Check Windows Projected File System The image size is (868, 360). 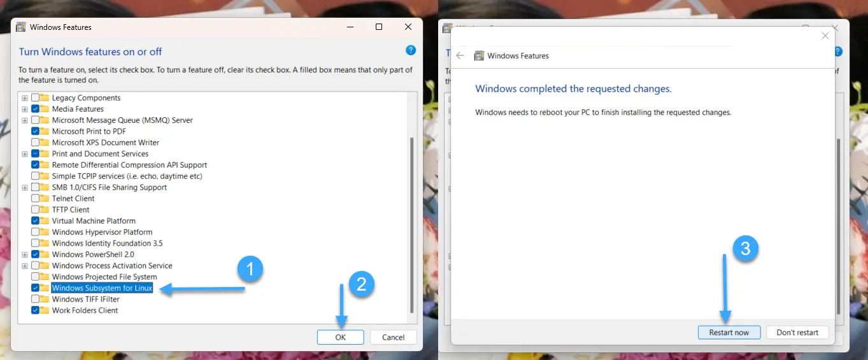pos(36,277)
